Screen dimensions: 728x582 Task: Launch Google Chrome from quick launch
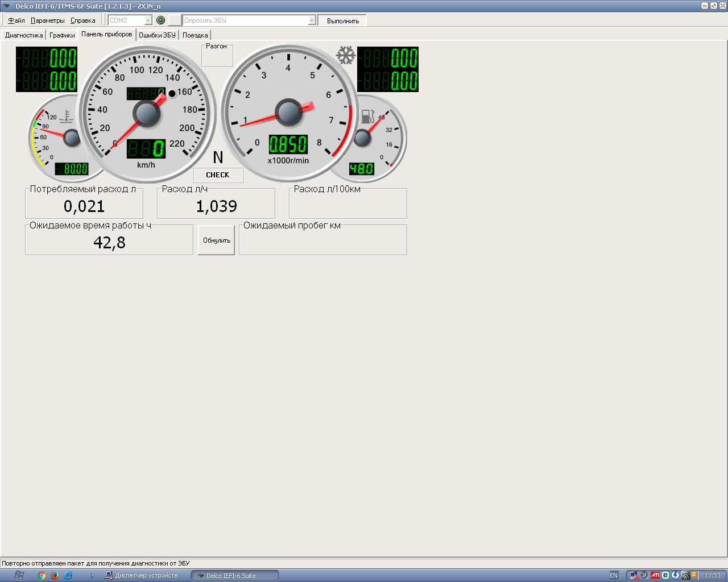pos(42,575)
